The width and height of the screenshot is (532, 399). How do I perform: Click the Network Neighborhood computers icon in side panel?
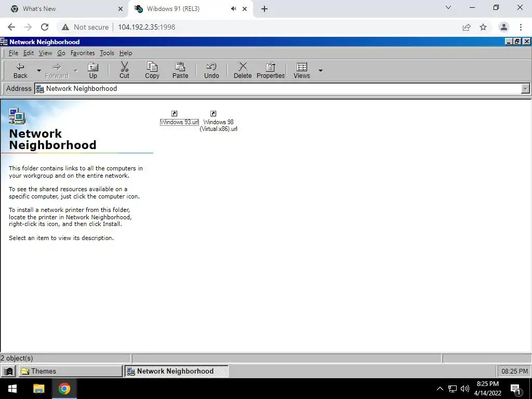(17, 116)
